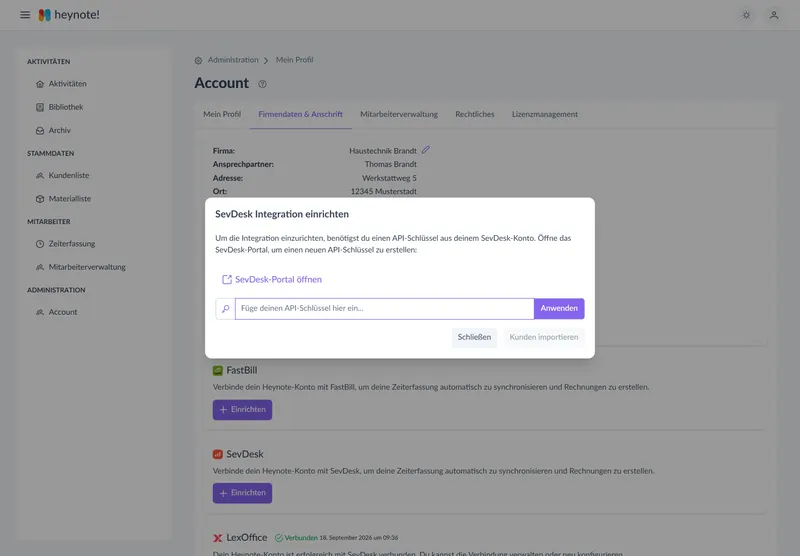
Task: Click the Aktivitäten home icon in sidebar
Action: pos(40,84)
